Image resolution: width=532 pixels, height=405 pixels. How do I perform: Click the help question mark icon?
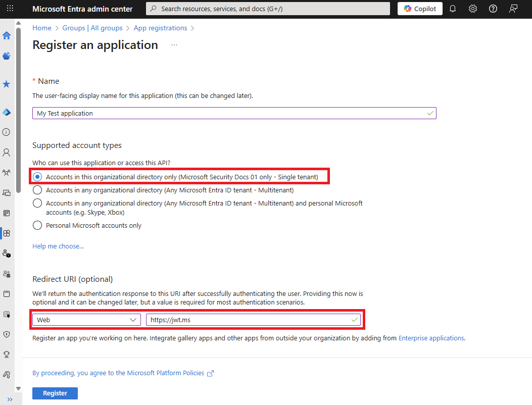tap(493, 8)
